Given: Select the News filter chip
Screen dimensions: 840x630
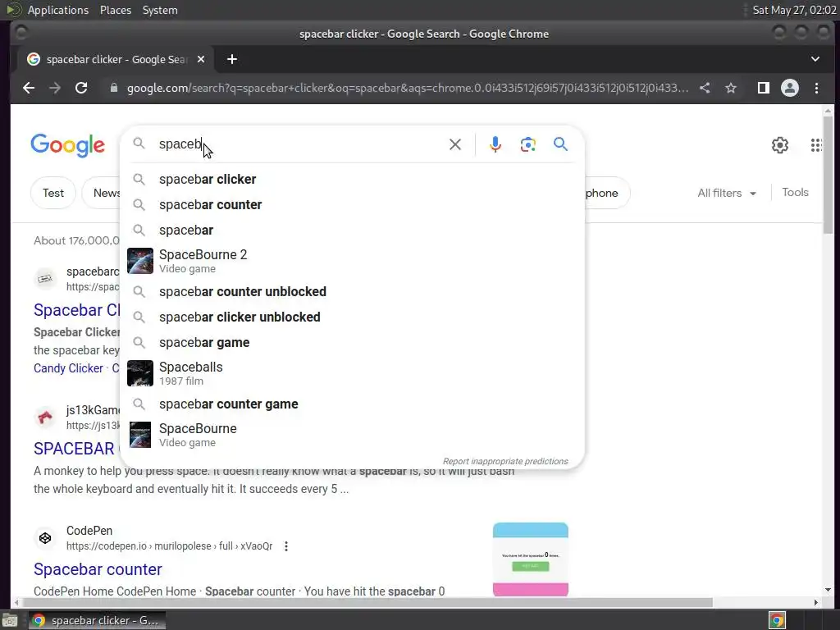Looking at the screenshot, I should point(103,193).
